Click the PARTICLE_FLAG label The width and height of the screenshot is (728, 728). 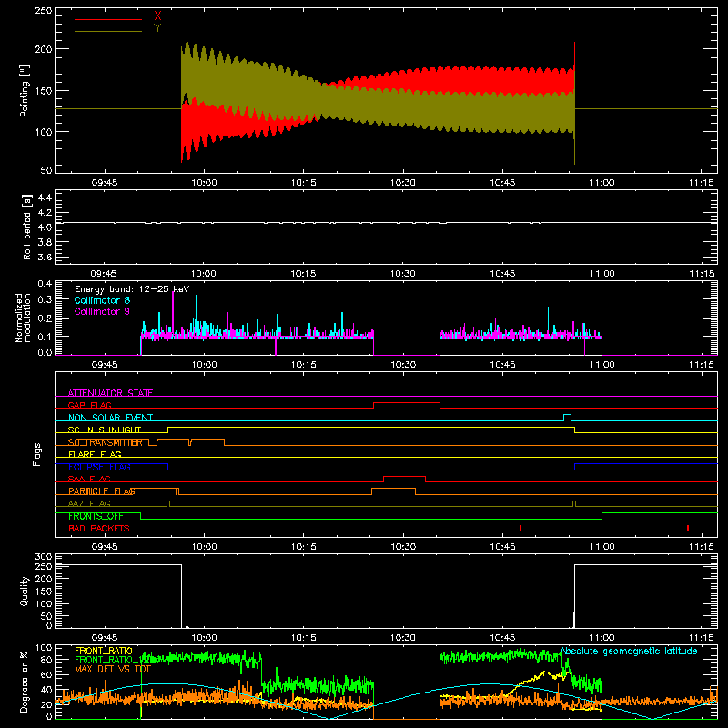(x=102, y=490)
